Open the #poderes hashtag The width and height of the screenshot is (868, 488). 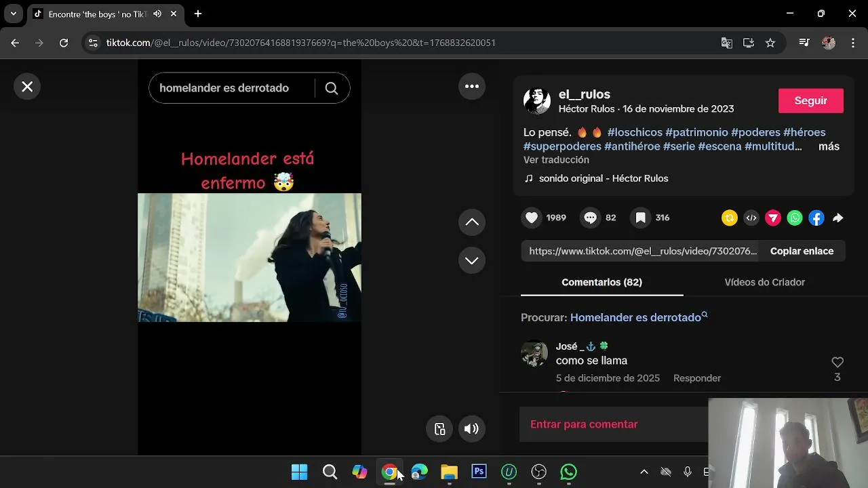click(755, 132)
